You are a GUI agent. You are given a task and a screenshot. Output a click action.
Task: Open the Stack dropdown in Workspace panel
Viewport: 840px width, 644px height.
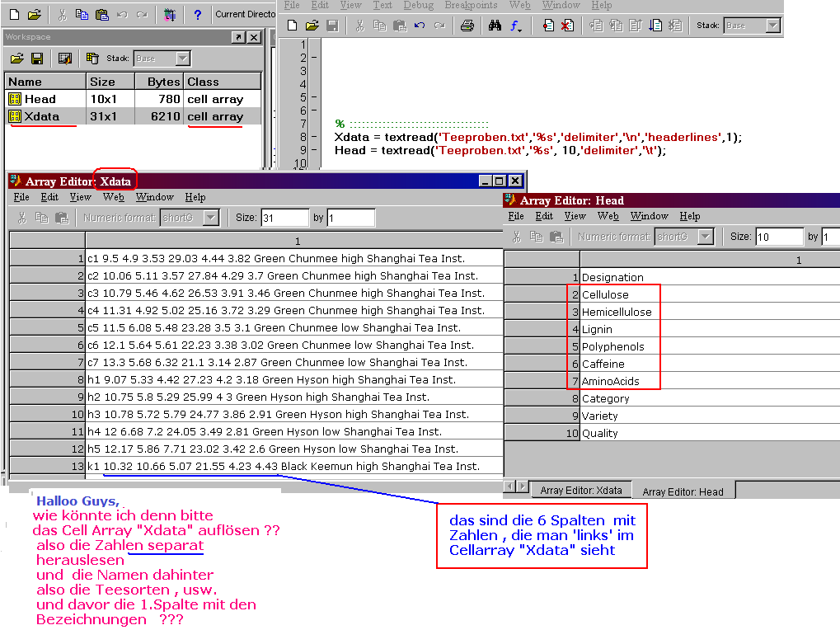(x=183, y=59)
